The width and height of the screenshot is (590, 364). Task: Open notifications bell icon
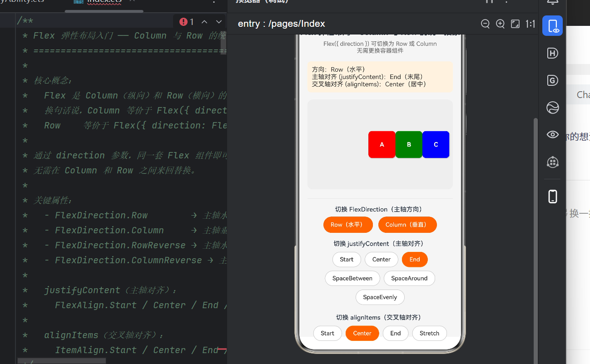pos(552,2)
